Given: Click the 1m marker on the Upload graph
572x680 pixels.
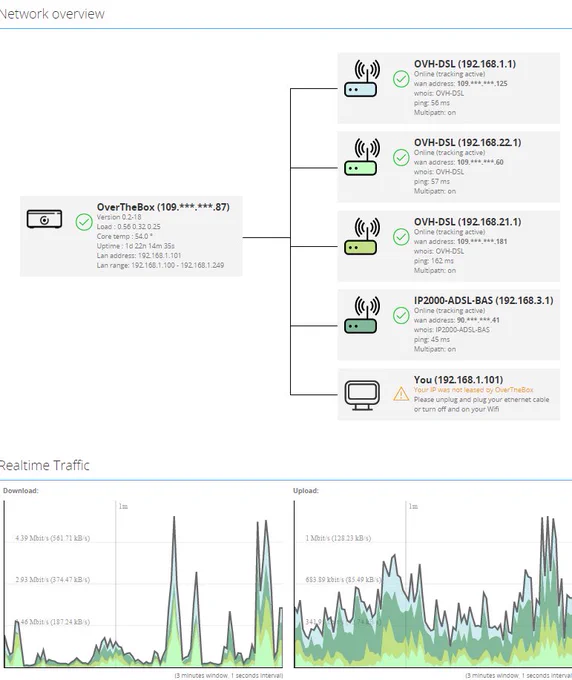Looking at the screenshot, I should click(x=413, y=507).
